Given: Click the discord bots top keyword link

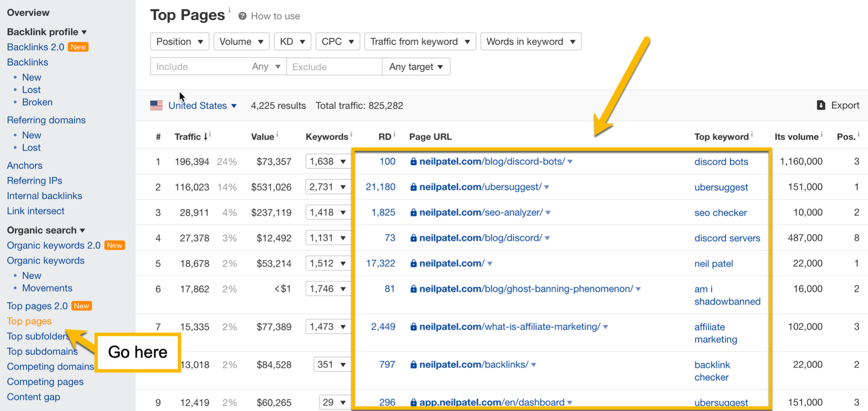Looking at the screenshot, I should [721, 162].
